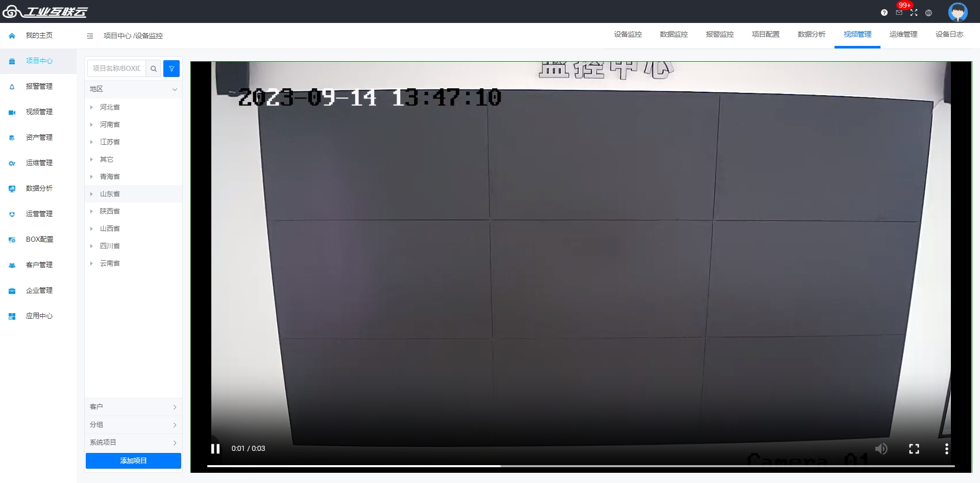Expand the 山东省 tree node

(x=91, y=194)
